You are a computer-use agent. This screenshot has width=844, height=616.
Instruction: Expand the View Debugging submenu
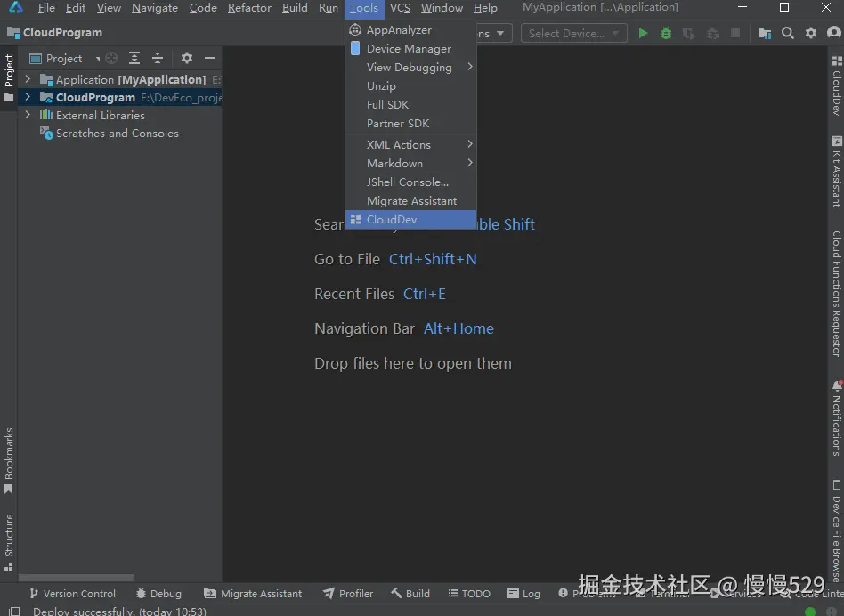pyautogui.click(x=410, y=68)
